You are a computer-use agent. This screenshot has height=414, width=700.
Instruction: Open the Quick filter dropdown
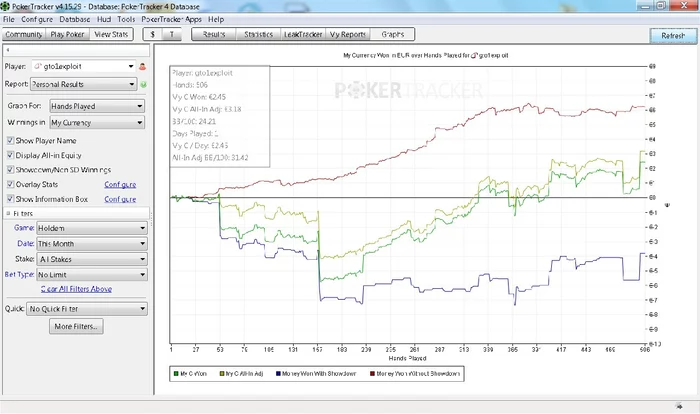[x=87, y=309]
